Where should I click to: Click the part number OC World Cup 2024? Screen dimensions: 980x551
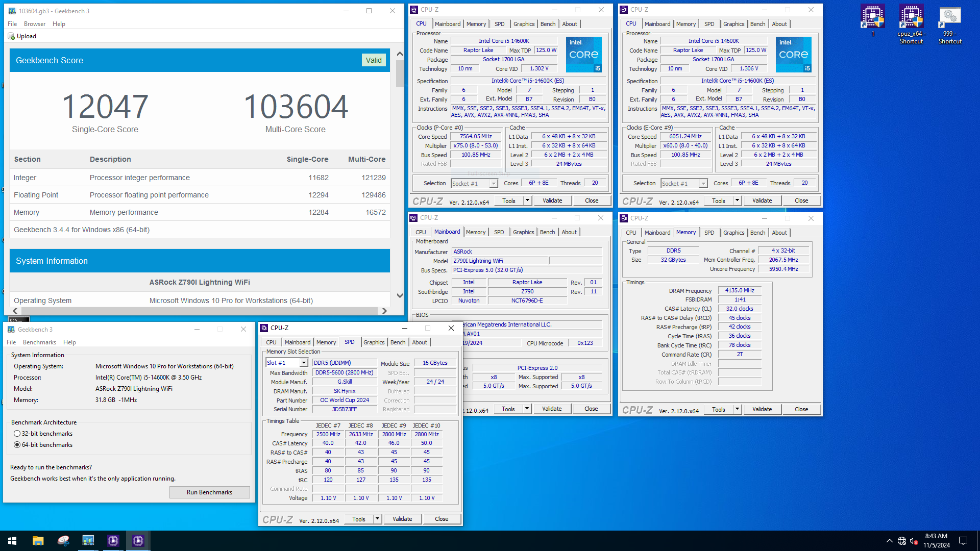click(345, 400)
